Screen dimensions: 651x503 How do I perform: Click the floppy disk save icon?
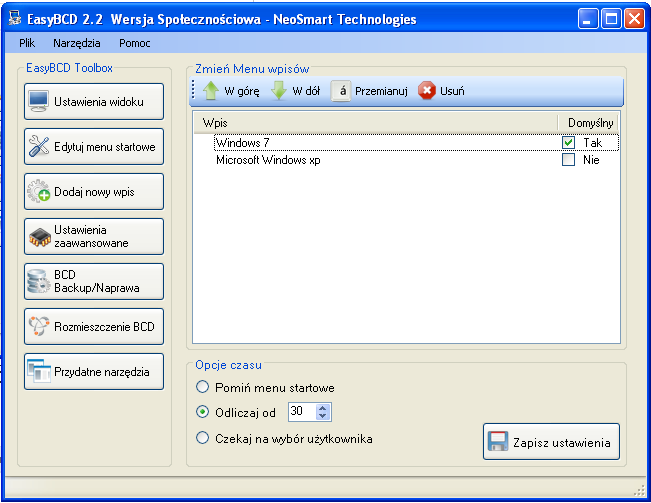pyautogui.click(x=498, y=442)
